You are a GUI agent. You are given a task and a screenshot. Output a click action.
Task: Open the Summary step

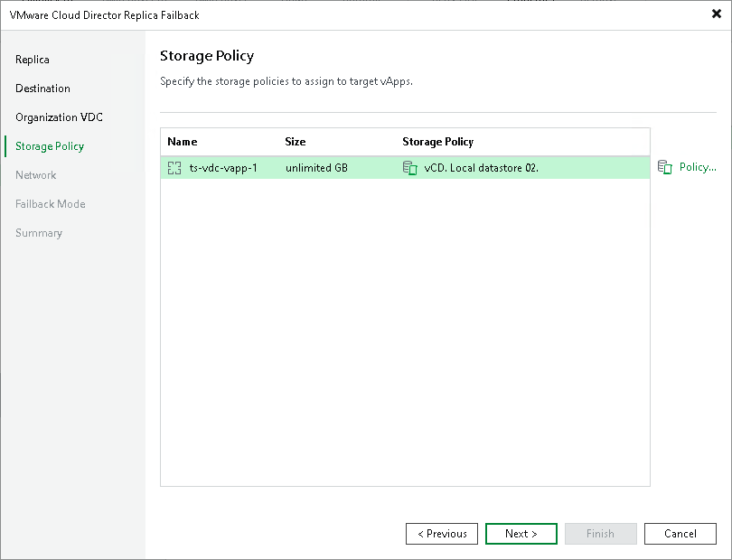(39, 232)
